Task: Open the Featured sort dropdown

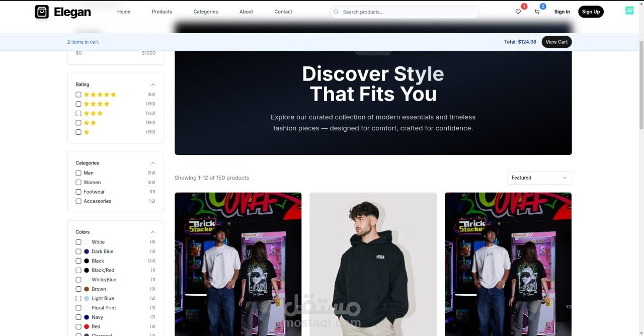Action: click(x=539, y=178)
